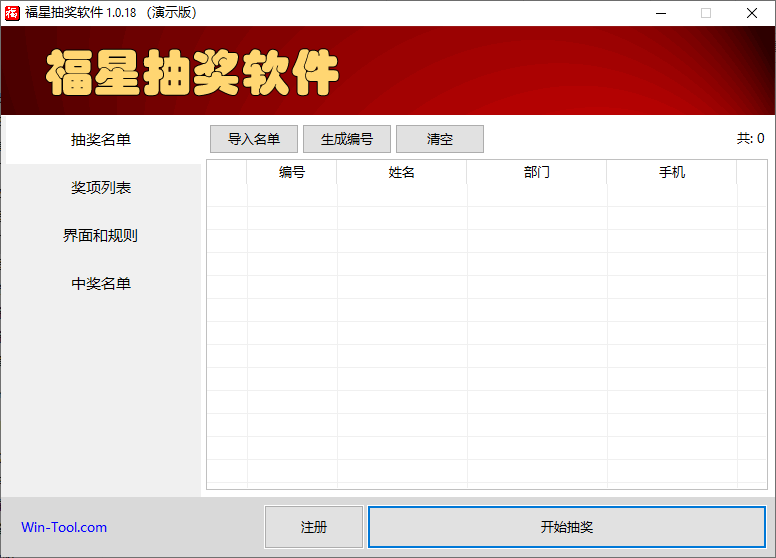
Task: Minimize the 福星抽奖软件 window
Action: [661, 13]
